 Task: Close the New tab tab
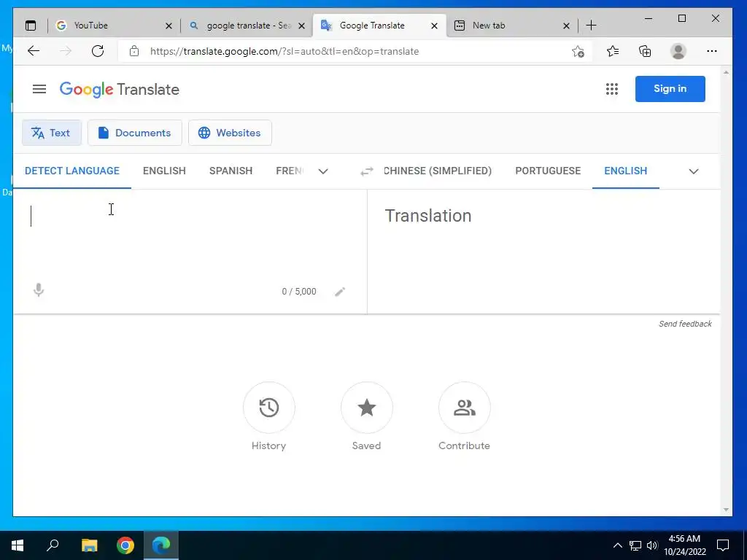[x=566, y=26]
